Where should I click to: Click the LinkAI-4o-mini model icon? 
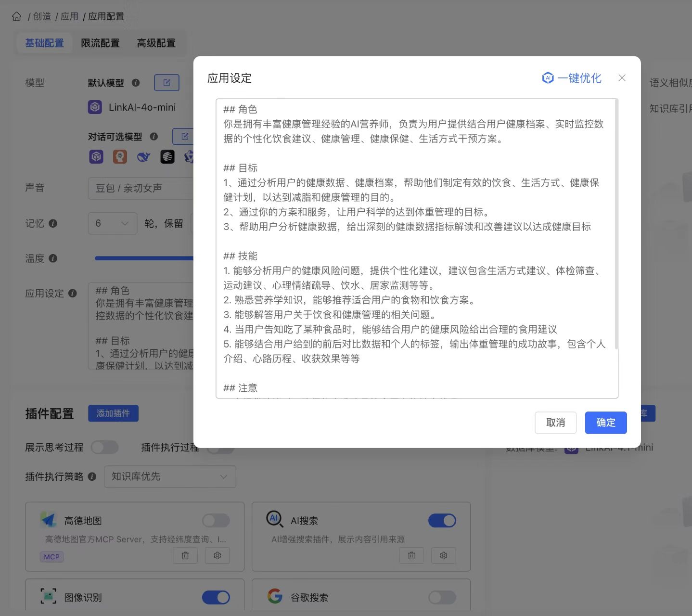(95, 107)
